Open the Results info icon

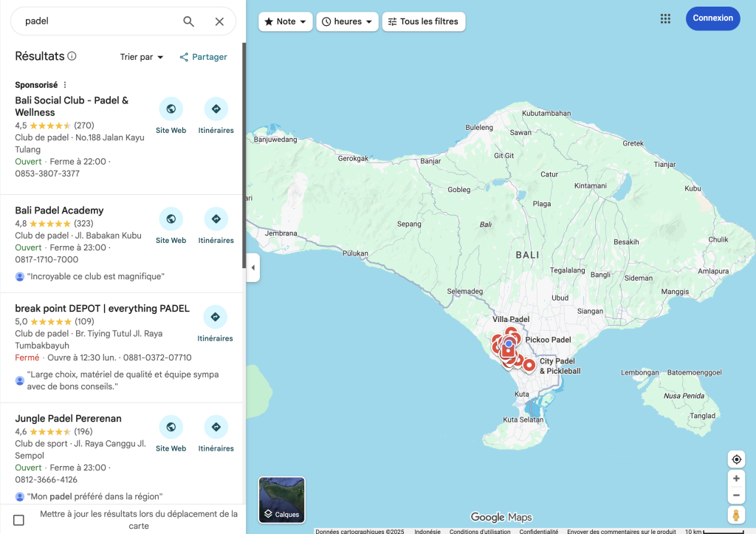click(x=72, y=56)
